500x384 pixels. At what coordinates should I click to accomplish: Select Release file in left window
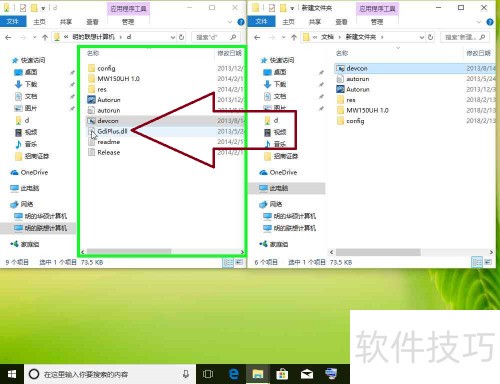click(x=104, y=152)
